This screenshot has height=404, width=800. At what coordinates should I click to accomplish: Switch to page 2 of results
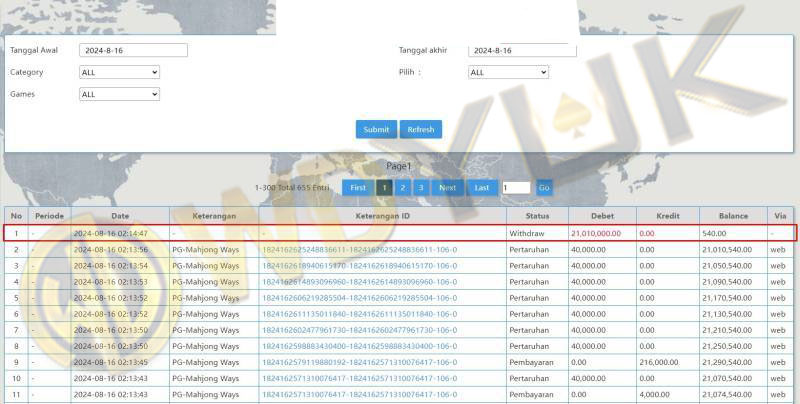click(x=402, y=187)
